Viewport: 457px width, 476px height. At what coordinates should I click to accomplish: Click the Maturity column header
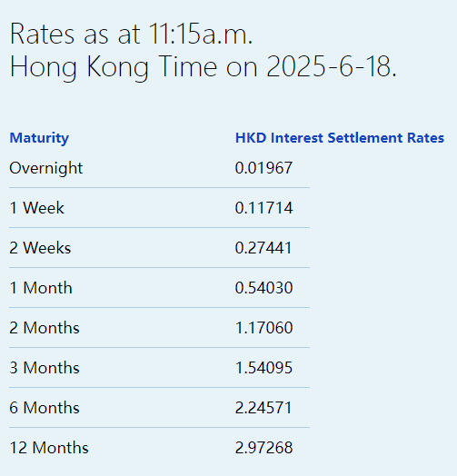(39, 138)
